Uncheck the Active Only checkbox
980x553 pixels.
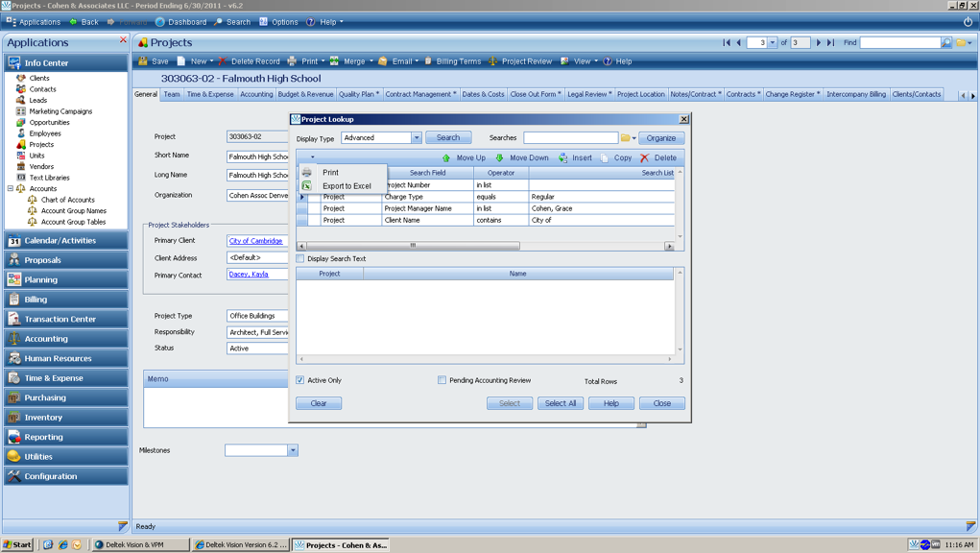tap(300, 380)
